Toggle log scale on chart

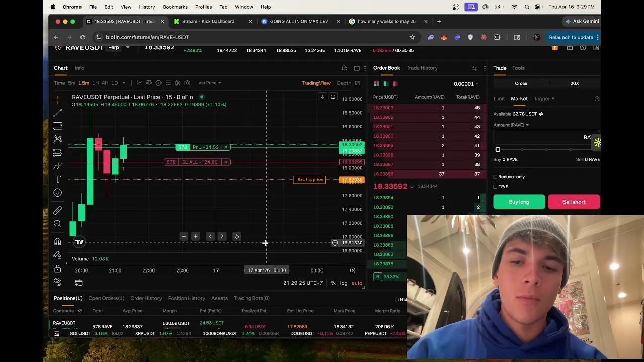(344, 283)
